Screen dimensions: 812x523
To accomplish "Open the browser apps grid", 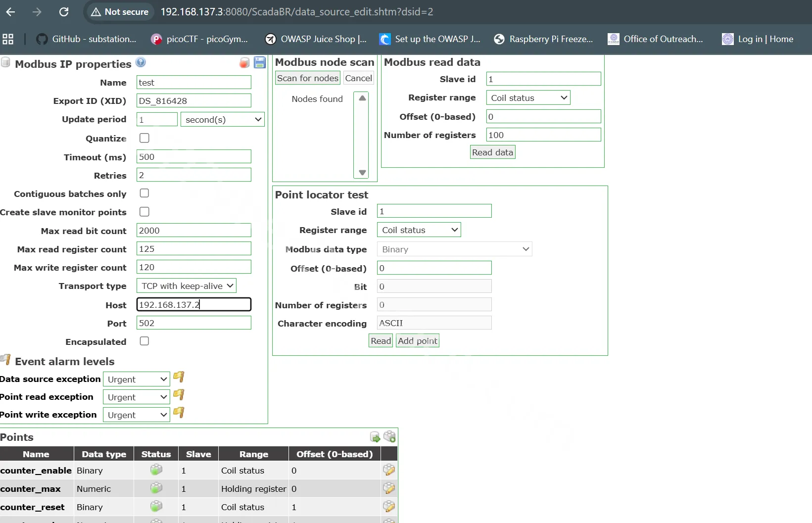I will [8, 39].
